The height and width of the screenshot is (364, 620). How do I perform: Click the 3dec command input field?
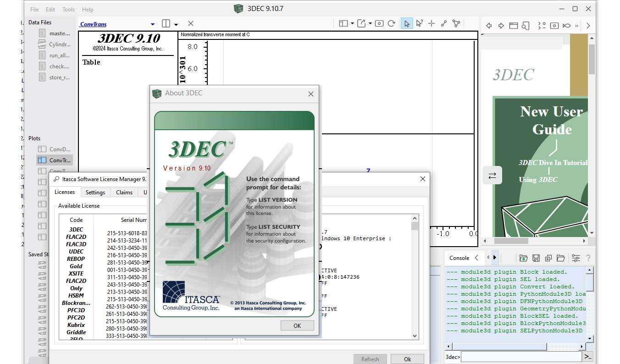click(x=521, y=357)
